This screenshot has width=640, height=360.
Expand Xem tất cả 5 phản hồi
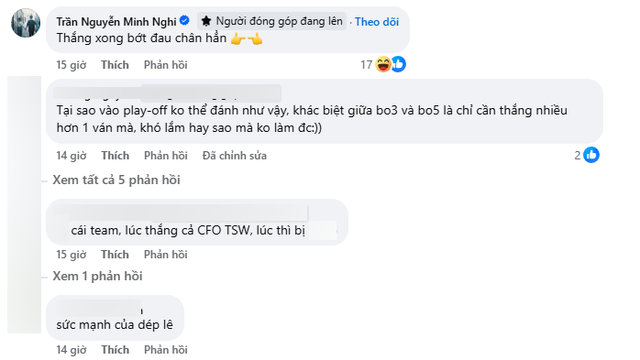click(x=116, y=180)
